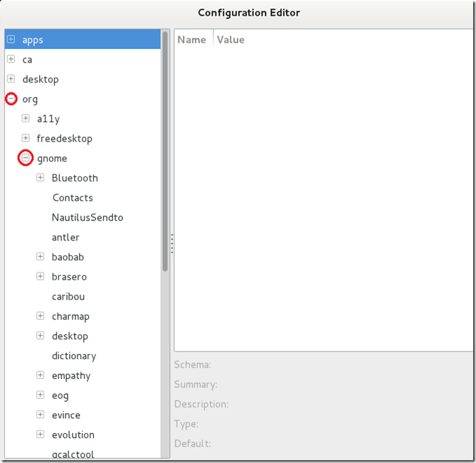This screenshot has width=476, height=463.
Task: Select the brasero row
Action: point(83,277)
